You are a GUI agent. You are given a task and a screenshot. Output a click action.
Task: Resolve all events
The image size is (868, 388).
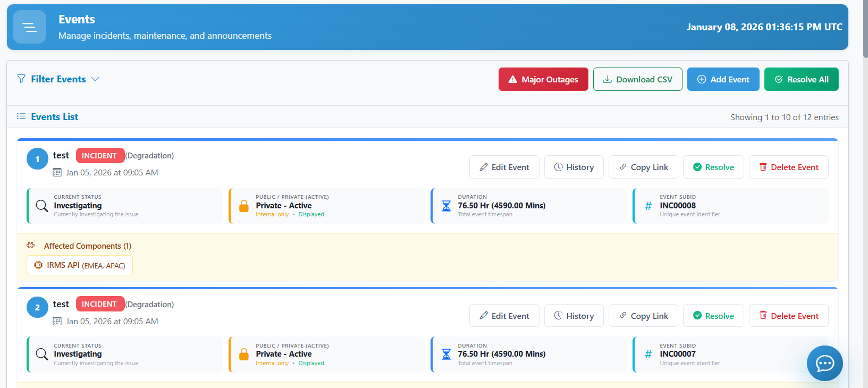(x=801, y=79)
